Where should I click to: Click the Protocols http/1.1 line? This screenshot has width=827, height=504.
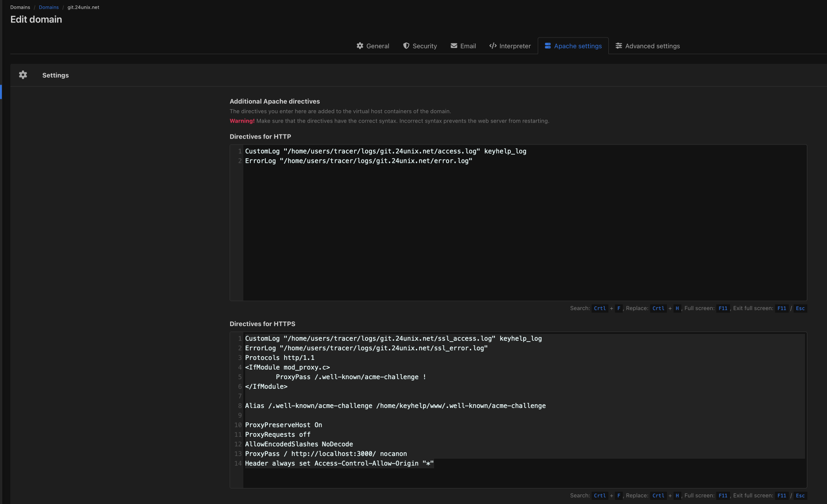[279, 358]
